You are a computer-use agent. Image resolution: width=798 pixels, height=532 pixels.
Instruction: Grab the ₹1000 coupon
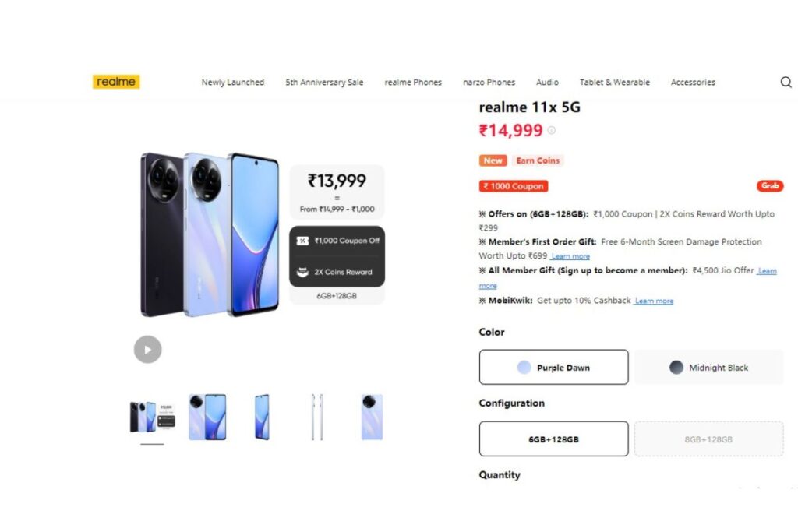coord(769,186)
